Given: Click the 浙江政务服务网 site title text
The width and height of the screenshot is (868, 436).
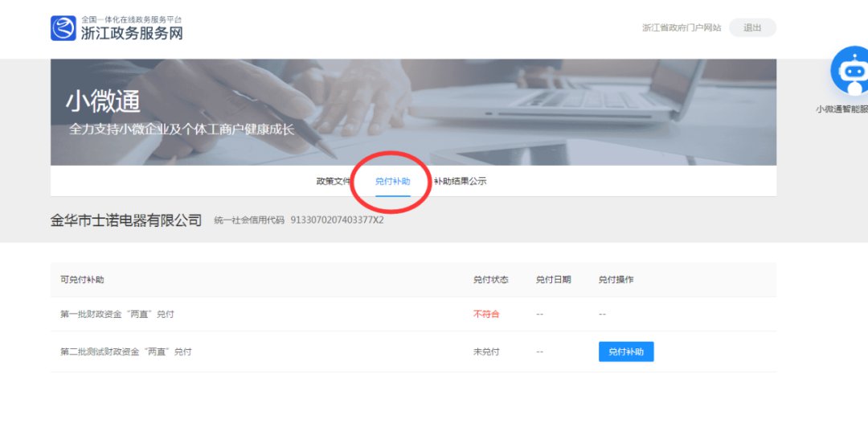Looking at the screenshot, I should coord(132,33).
